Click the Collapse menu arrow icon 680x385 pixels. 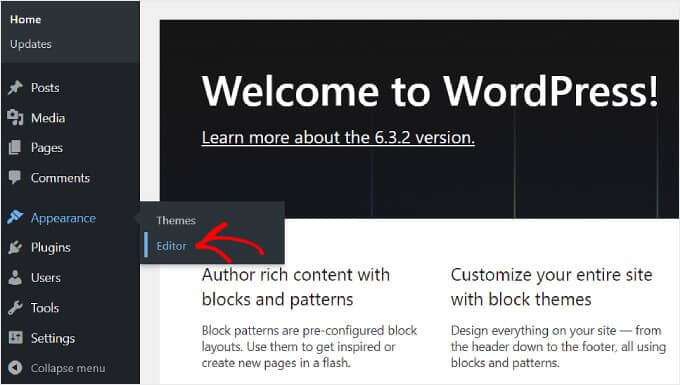pyautogui.click(x=15, y=368)
